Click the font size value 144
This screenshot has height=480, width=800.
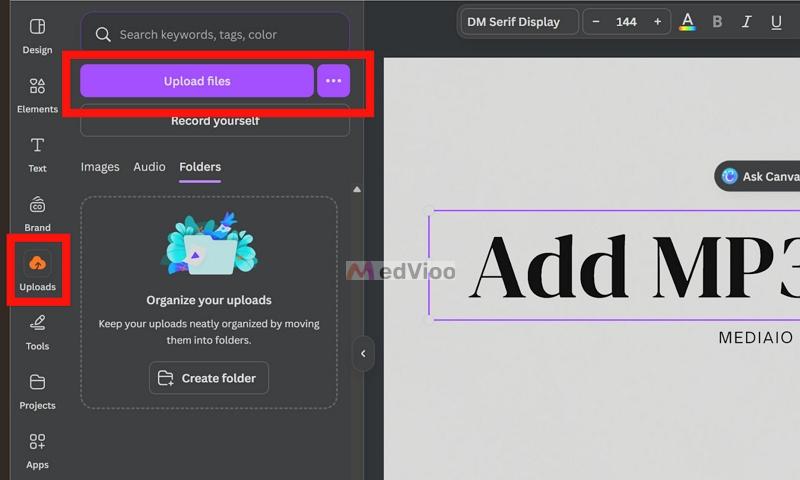[x=626, y=22]
